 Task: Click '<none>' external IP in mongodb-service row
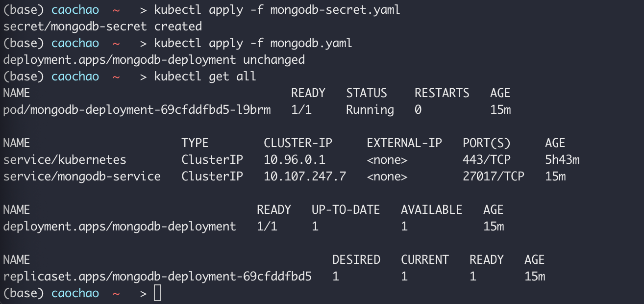387,177
